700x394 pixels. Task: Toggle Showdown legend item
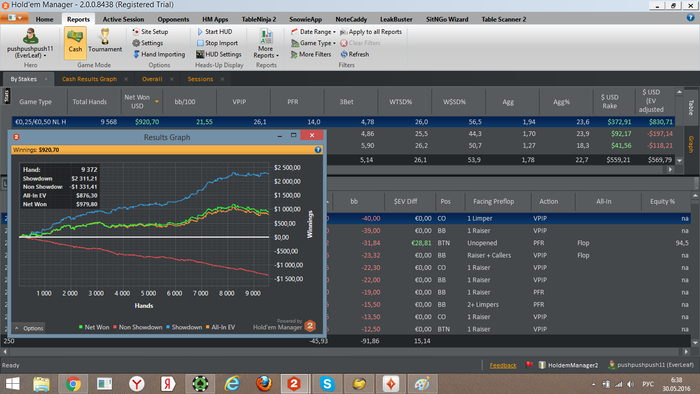tap(184, 327)
